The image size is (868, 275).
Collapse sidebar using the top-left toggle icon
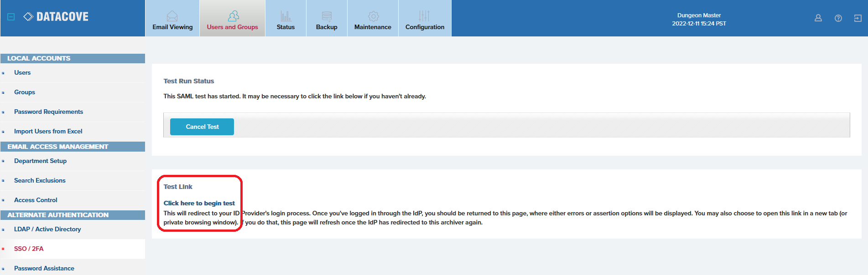pos(11,17)
